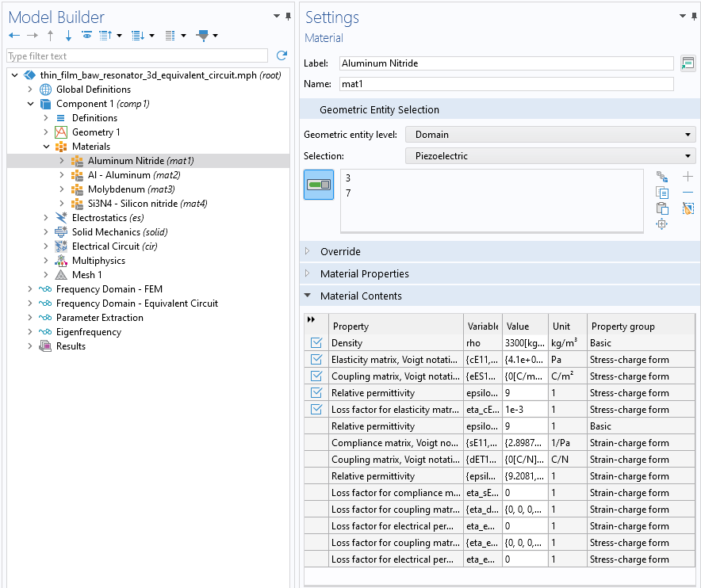The image size is (701, 588).
Task: Select the Eigenfrequency study node
Action: 89,332
